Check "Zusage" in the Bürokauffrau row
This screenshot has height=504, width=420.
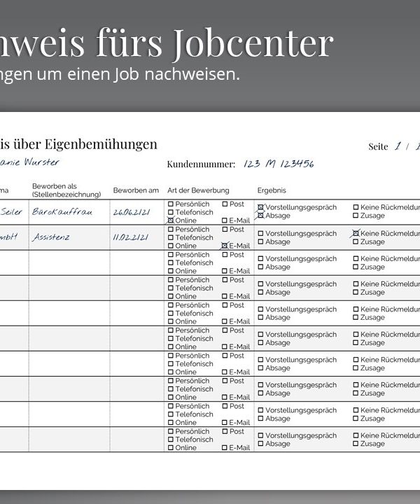(x=356, y=216)
